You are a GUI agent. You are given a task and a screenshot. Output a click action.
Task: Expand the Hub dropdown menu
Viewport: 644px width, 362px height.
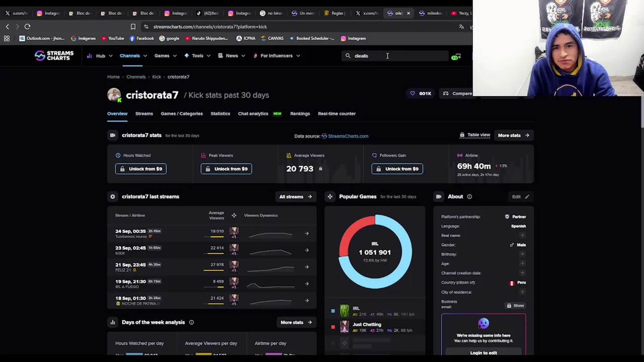click(x=100, y=56)
